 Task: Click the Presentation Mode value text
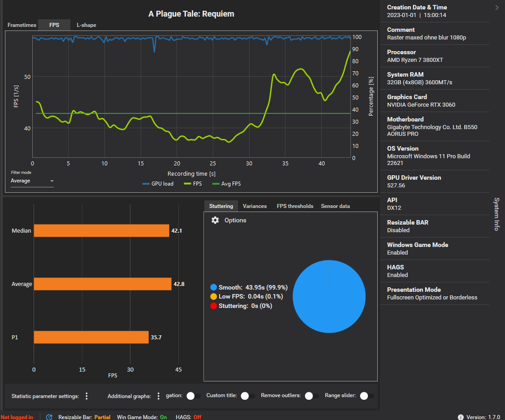432,298
